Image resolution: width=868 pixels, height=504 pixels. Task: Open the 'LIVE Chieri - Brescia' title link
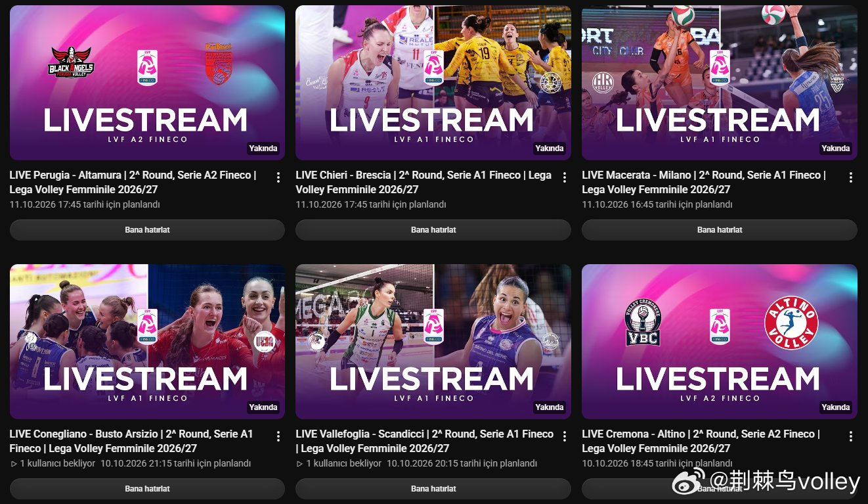423,182
